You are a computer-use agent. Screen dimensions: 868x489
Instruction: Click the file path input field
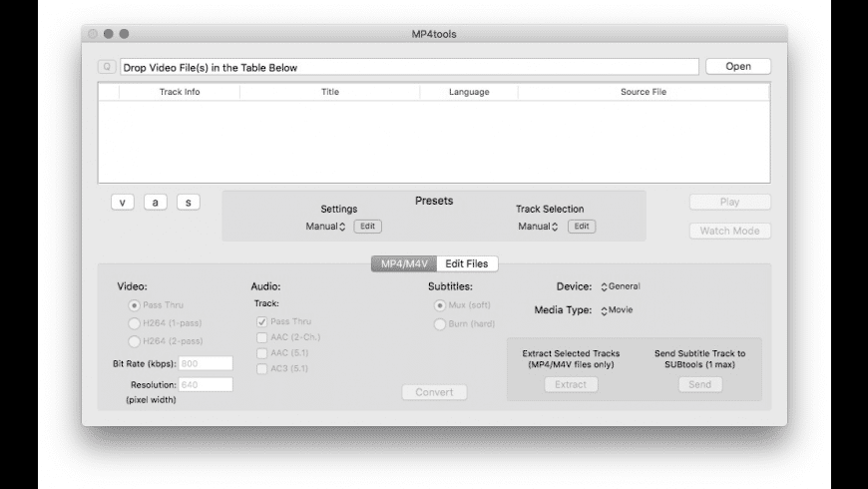pyautogui.click(x=410, y=67)
